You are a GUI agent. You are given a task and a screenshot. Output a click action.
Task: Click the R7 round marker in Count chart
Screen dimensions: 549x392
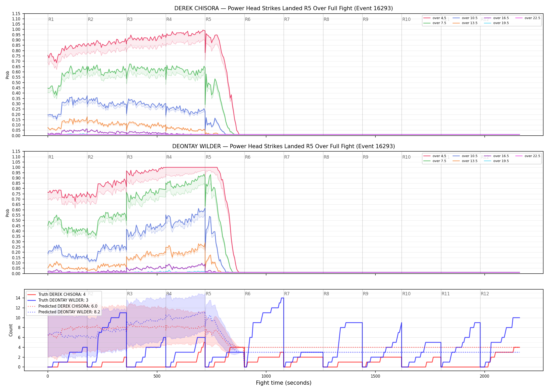287,294
